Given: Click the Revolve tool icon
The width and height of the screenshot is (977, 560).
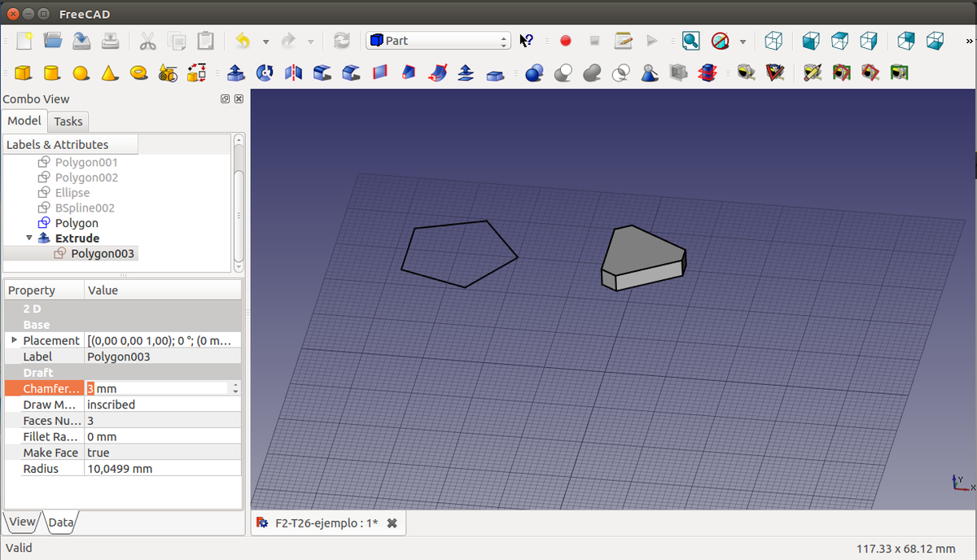Looking at the screenshot, I should tap(264, 73).
